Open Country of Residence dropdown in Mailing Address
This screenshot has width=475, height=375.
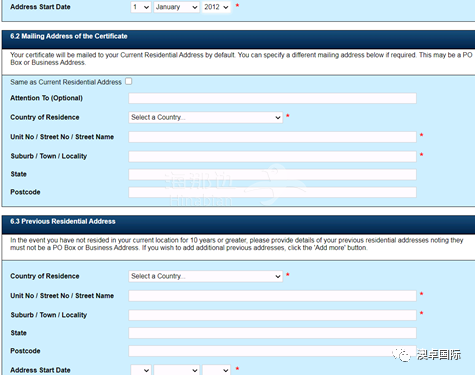206,117
